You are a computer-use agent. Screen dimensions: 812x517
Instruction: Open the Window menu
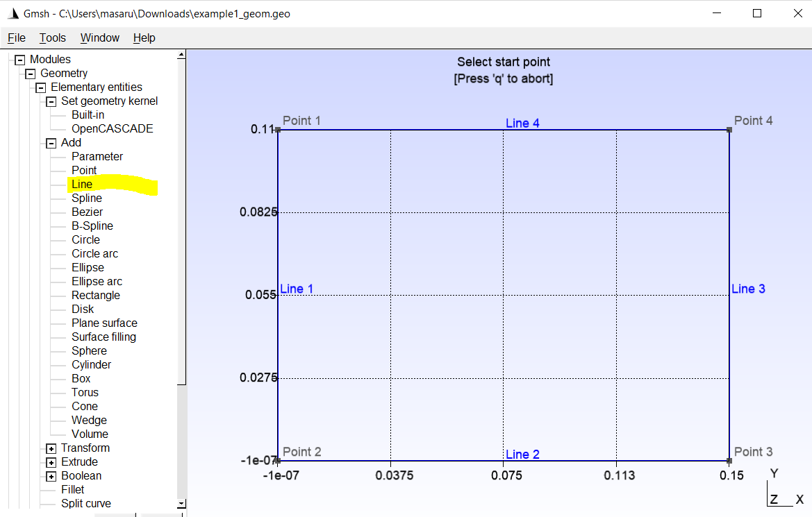[x=99, y=37]
